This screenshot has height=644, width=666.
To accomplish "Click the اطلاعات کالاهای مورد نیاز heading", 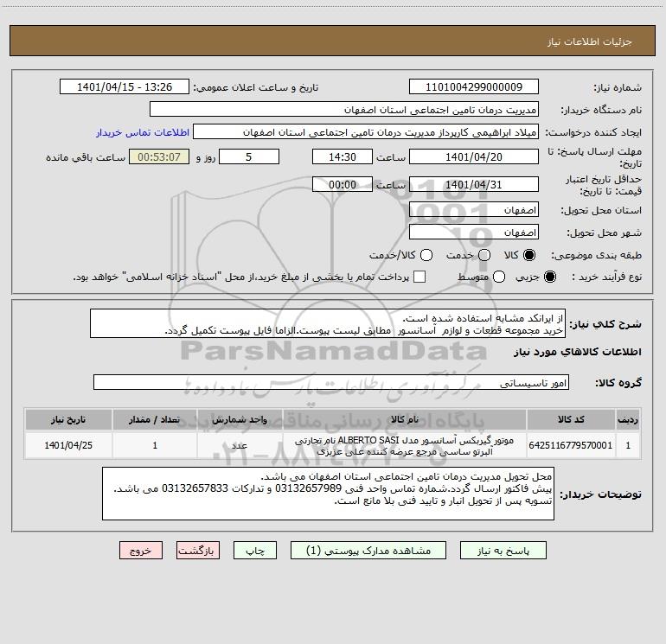I will (577, 352).
